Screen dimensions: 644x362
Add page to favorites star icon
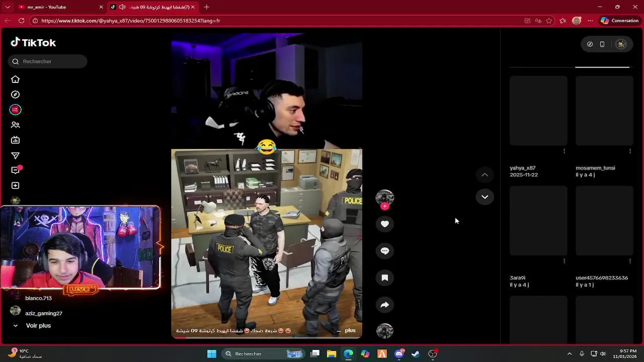pyautogui.click(x=549, y=21)
